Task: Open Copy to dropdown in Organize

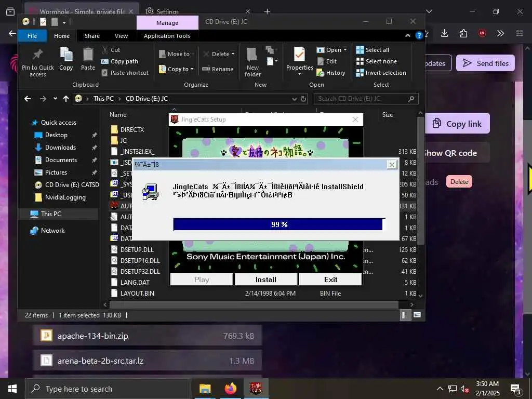Action: tap(176, 69)
